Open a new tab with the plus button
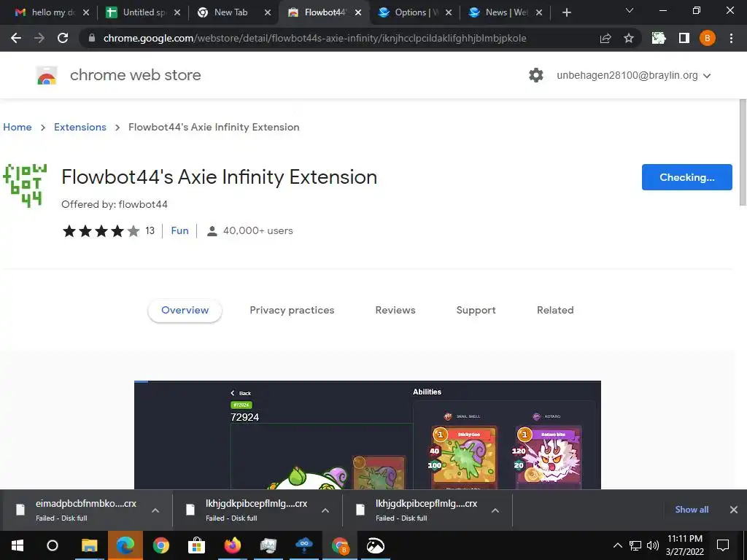This screenshot has width=747, height=560. 566,13
